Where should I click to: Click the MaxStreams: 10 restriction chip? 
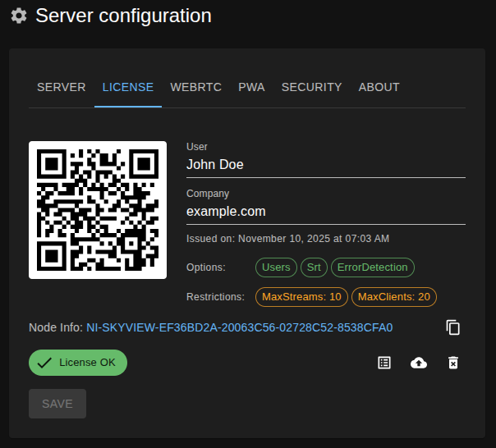point(301,297)
